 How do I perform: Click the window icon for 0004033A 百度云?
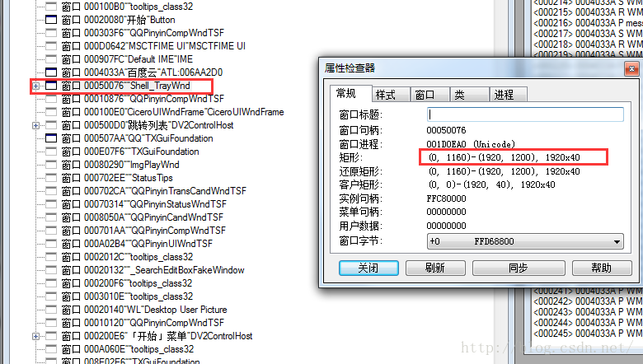(x=51, y=72)
